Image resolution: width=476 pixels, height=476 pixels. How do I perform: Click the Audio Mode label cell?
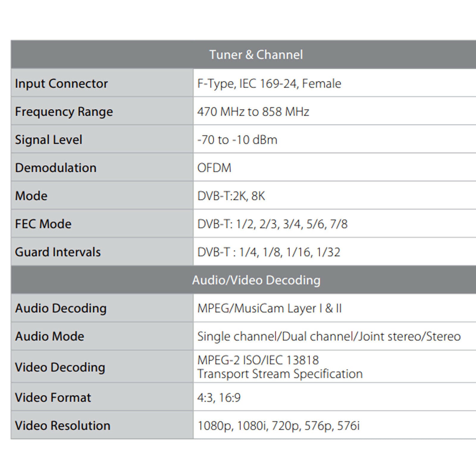tap(50, 336)
